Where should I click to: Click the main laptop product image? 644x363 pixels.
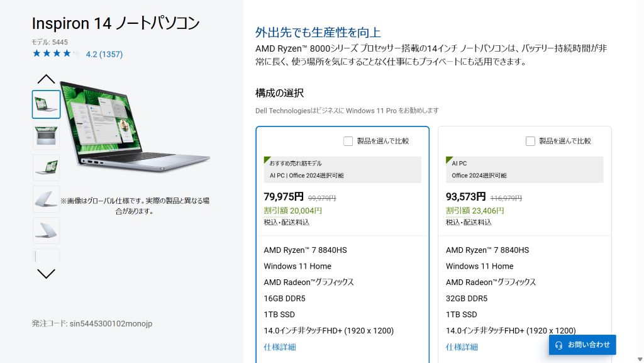pyautogui.click(x=135, y=125)
